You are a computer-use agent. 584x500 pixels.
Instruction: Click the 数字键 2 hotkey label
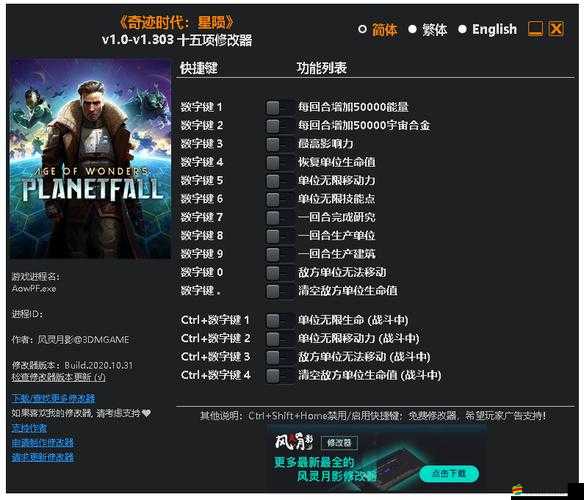point(201,126)
